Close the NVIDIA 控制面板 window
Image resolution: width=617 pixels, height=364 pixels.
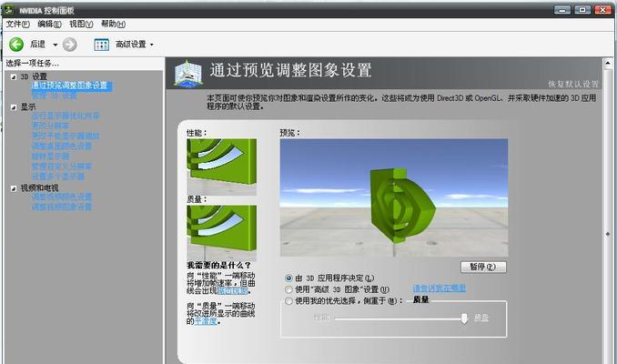point(602,10)
